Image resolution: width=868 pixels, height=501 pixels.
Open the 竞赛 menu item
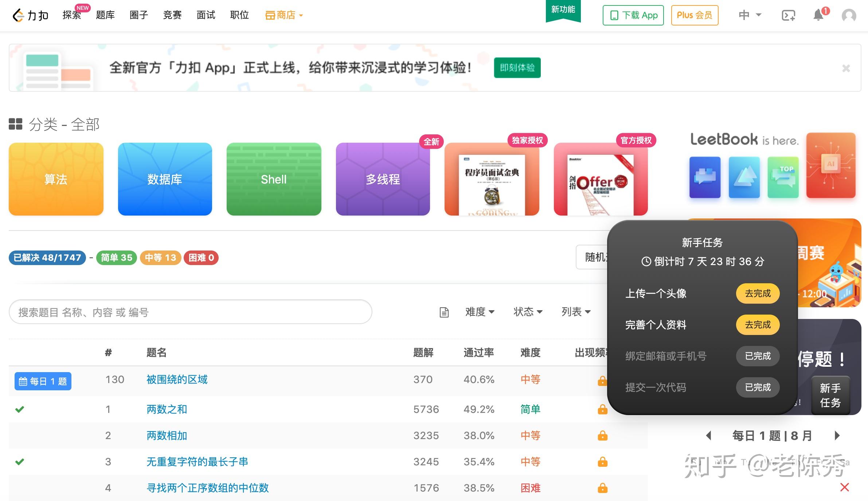pyautogui.click(x=172, y=15)
